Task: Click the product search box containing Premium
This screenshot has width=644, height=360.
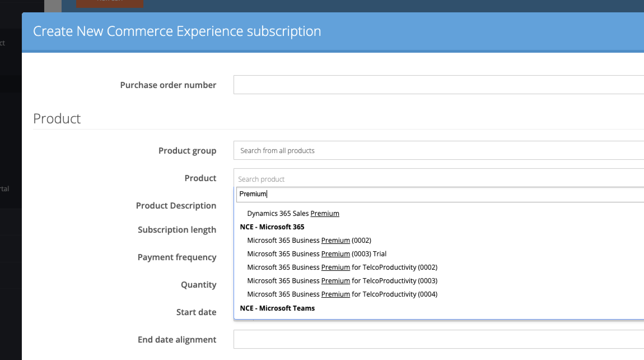Action: click(440, 194)
